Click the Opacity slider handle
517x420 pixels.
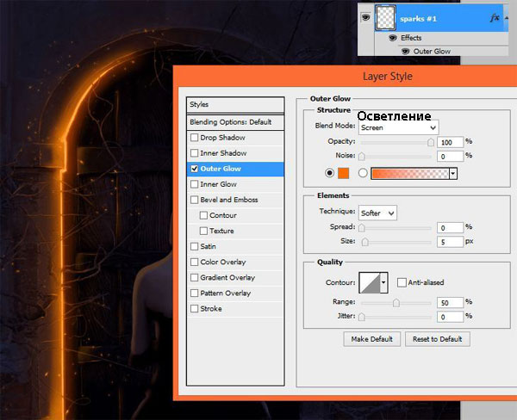coord(431,142)
